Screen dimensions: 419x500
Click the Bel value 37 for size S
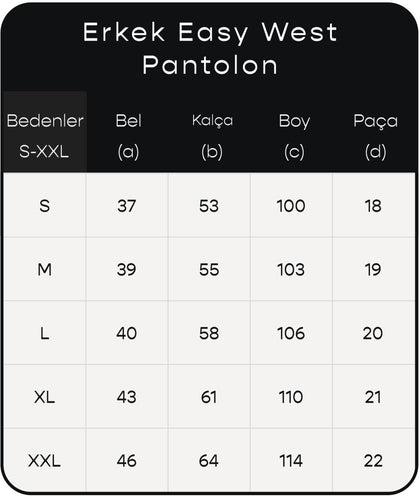(x=127, y=206)
